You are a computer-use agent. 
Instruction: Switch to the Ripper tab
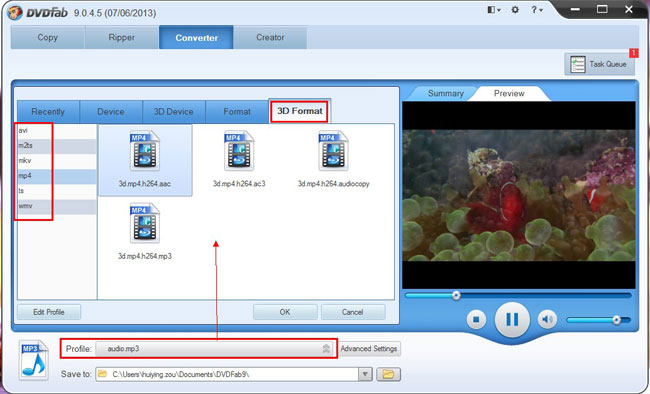(x=121, y=37)
